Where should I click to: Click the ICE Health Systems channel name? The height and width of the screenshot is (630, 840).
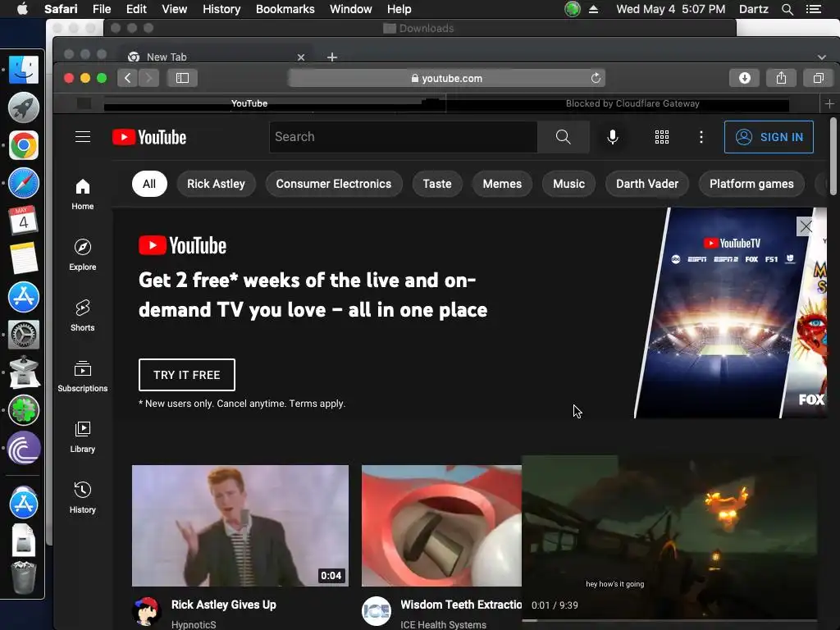pyautogui.click(x=443, y=624)
